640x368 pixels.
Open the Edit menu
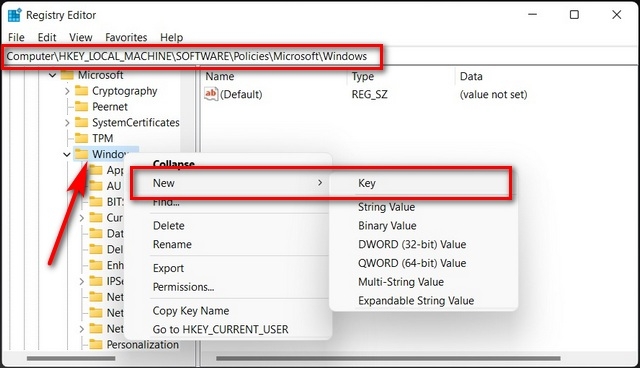47,38
